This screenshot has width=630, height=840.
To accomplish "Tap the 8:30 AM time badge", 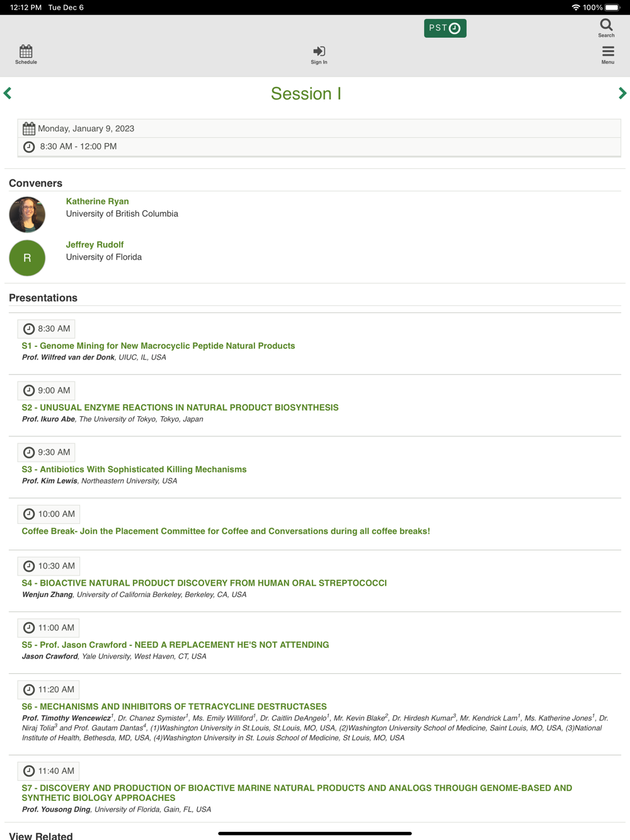I will (47, 329).
